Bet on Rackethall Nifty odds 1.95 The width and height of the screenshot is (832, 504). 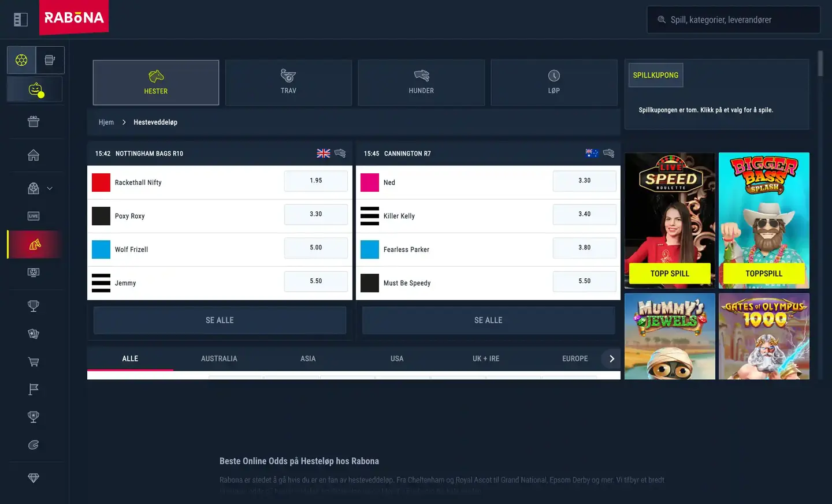coord(315,181)
